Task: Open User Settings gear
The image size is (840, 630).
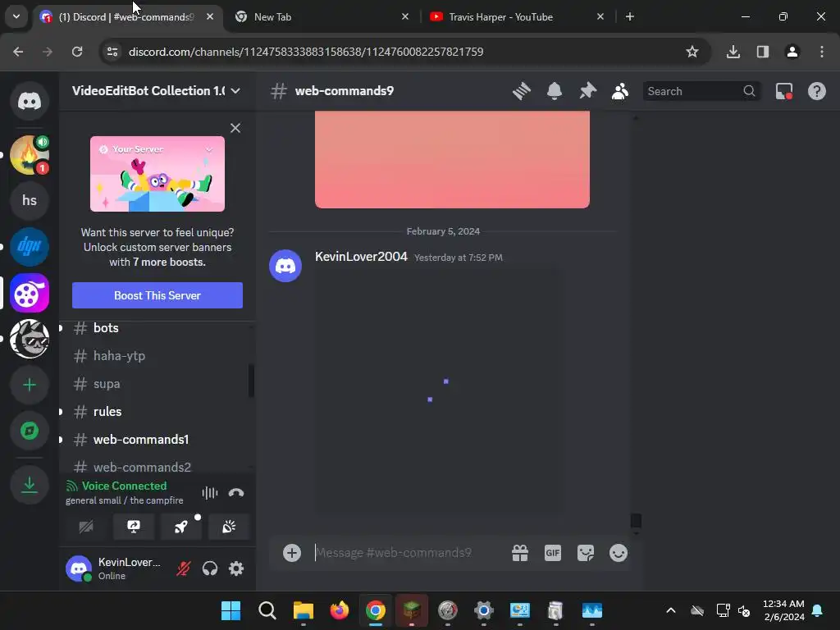Action: tap(236, 568)
